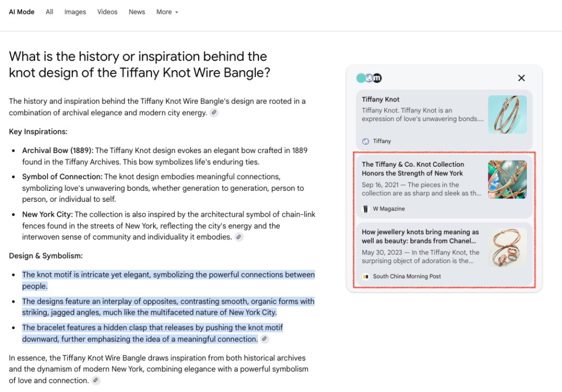The image size is (562, 392).
Task: Expand the More dropdown menu
Action: [x=167, y=12]
